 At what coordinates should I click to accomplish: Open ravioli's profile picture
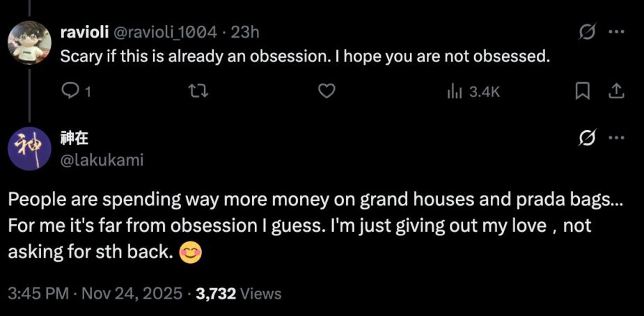27,42
